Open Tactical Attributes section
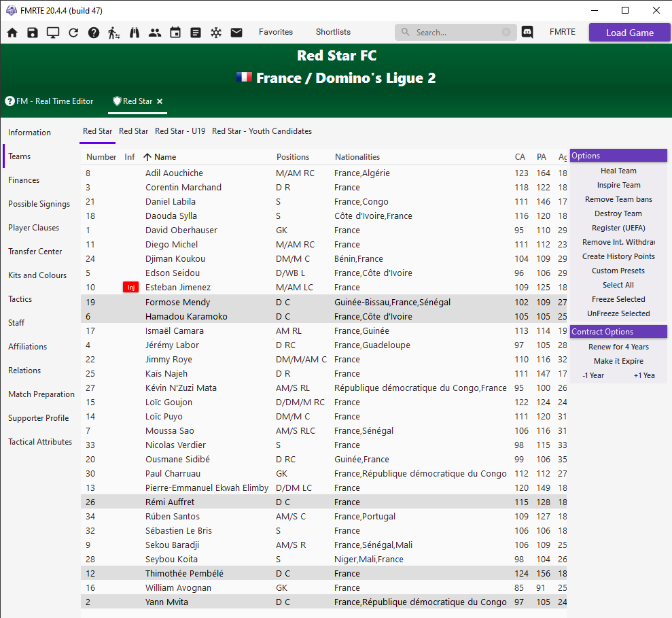Screen dimensions: 672x618 (x=40, y=442)
